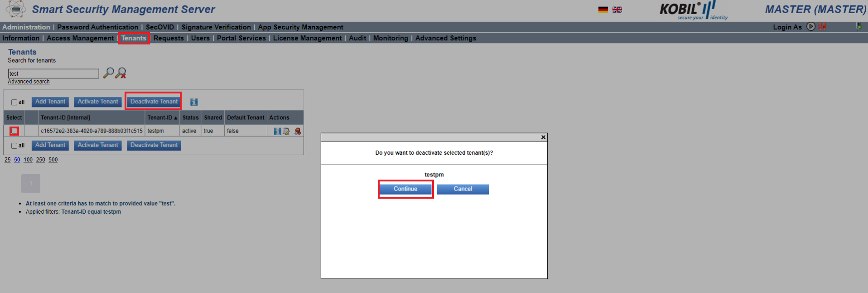The image size is (868, 293).
Task: Click the page 1 pagination box
Action: coord(31,183)
